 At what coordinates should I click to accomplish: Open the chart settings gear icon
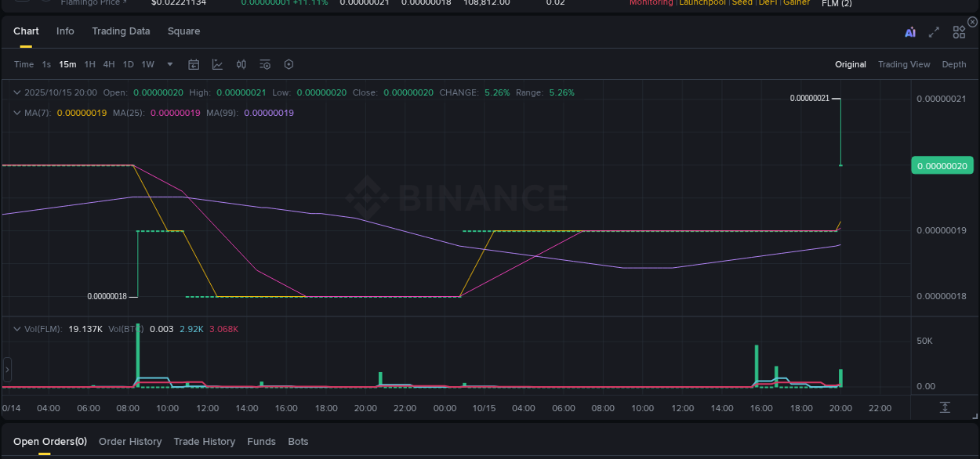click(289, 64)
